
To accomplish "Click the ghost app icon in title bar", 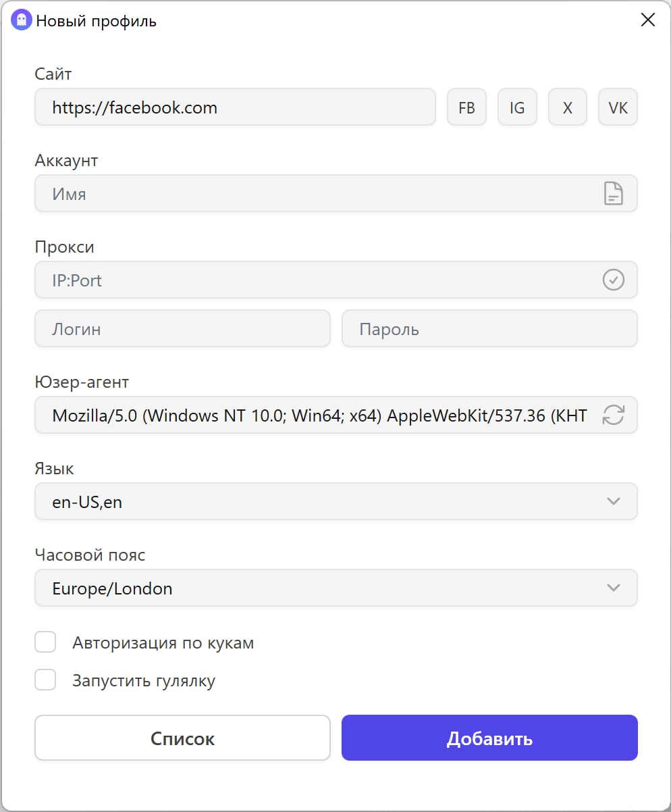I will [22, 20].
